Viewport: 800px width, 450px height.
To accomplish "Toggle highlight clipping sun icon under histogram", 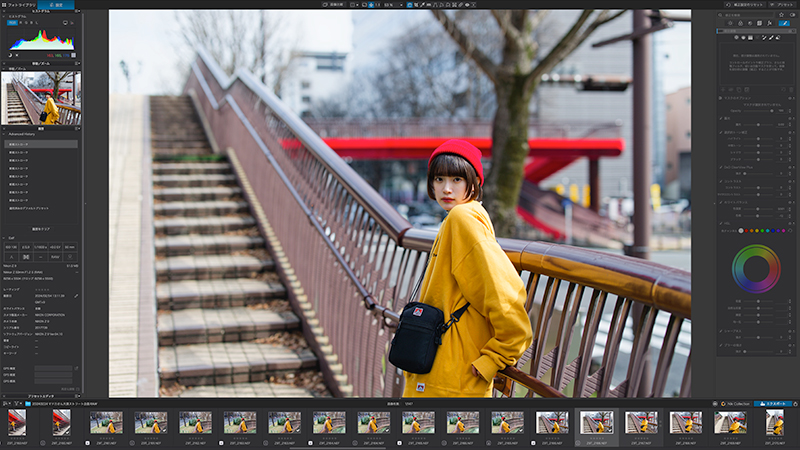I will (17, 55).
